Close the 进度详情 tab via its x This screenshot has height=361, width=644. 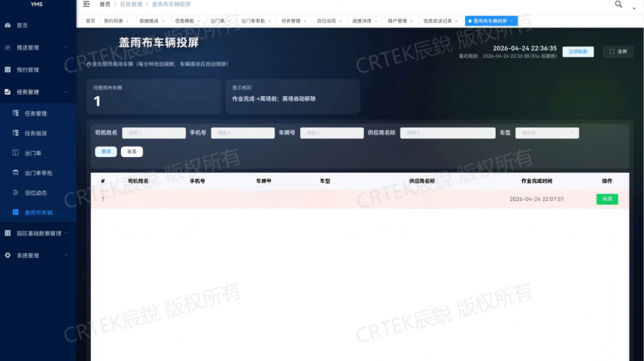click(376, 21)
